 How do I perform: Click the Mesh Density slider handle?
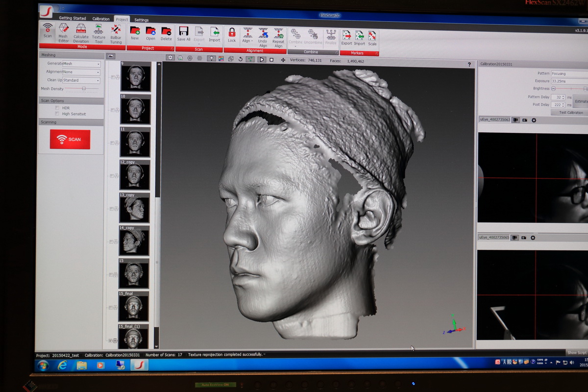pos(84,89)
